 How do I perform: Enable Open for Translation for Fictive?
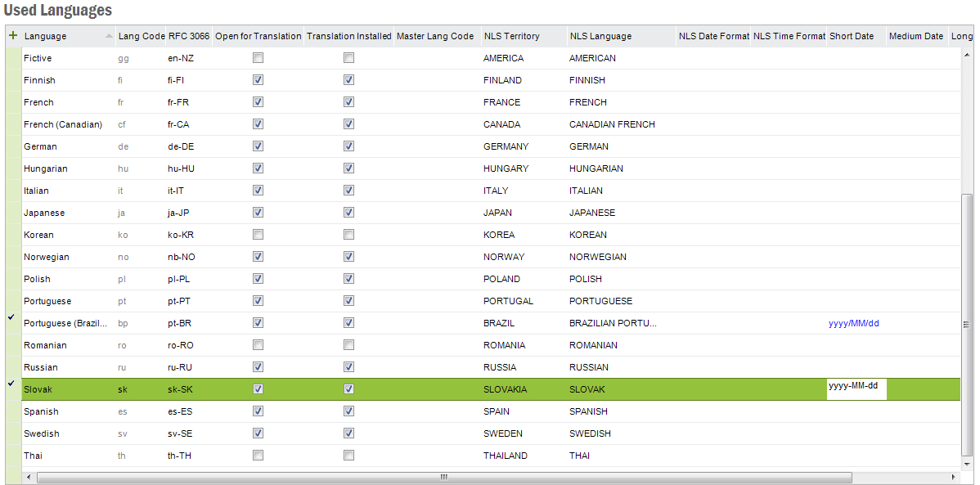(258, 58)
